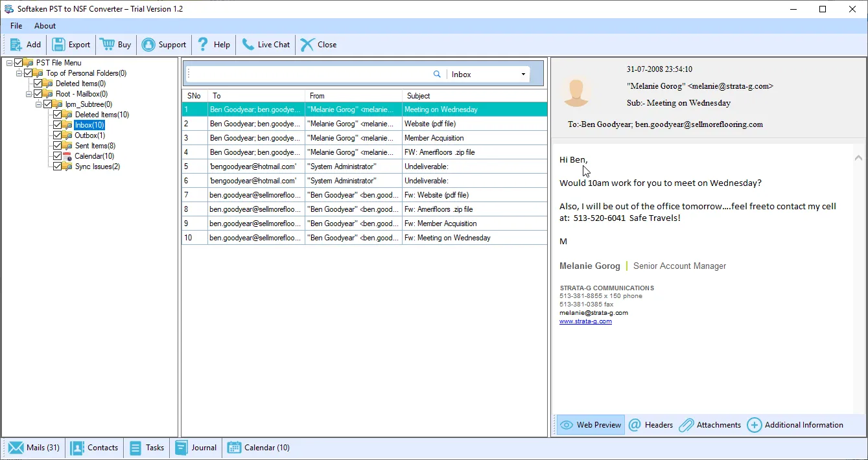Open the Attachments tab
Viewport: 868px width, 460px height.
(x=710, y=425)
